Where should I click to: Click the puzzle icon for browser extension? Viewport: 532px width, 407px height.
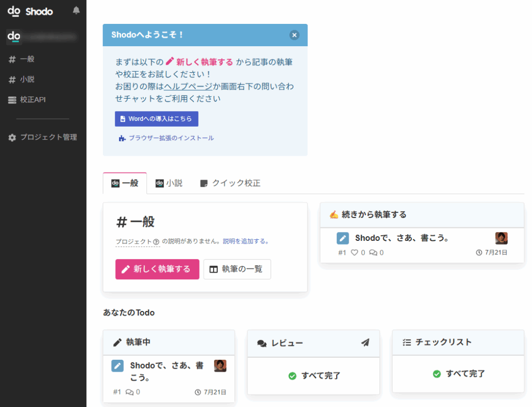[x=122, y=139]
